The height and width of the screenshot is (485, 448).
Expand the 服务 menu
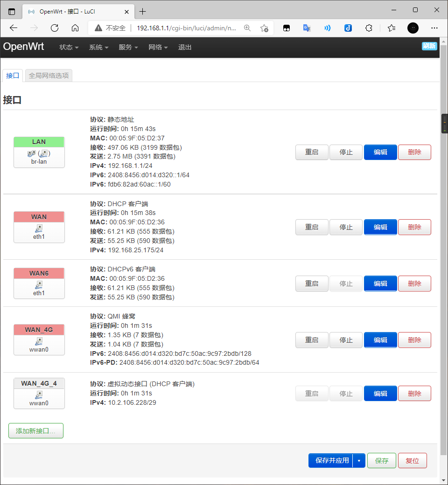point(128,48)
